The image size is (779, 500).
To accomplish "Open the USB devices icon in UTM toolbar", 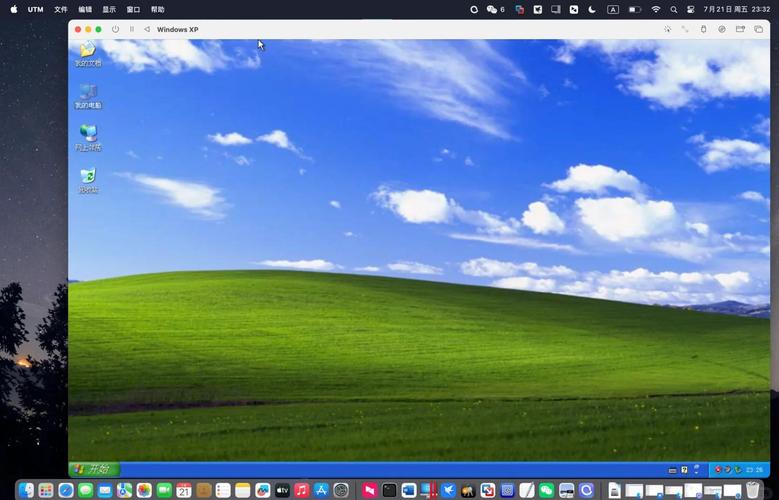I will tap(703, 29).
